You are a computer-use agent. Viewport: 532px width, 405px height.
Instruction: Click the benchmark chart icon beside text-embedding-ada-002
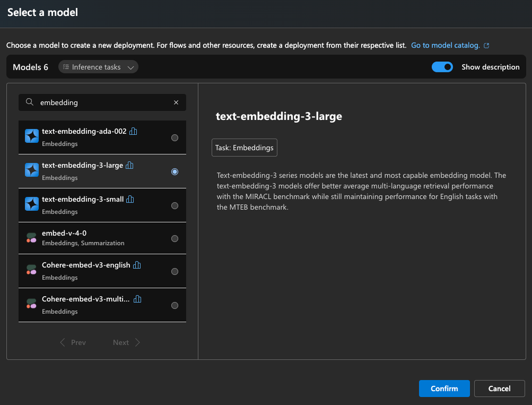tap(133, 131)
